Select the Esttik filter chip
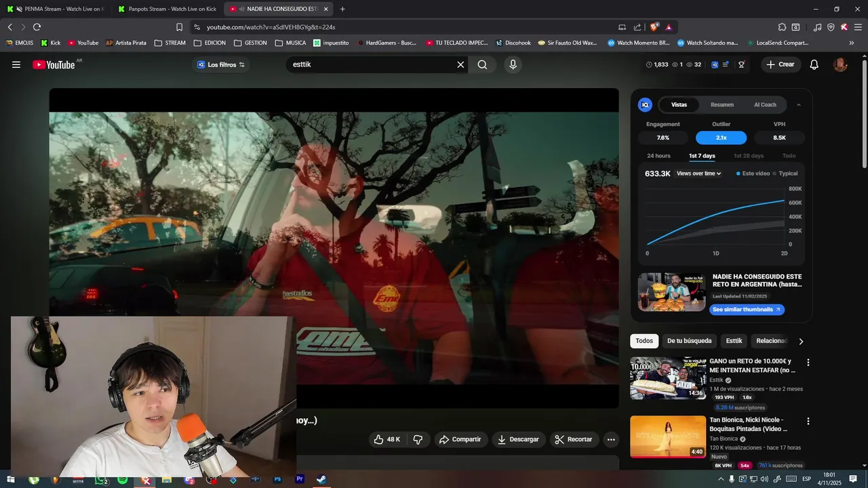This screenshot has width=868, height=488. (734, 341)
